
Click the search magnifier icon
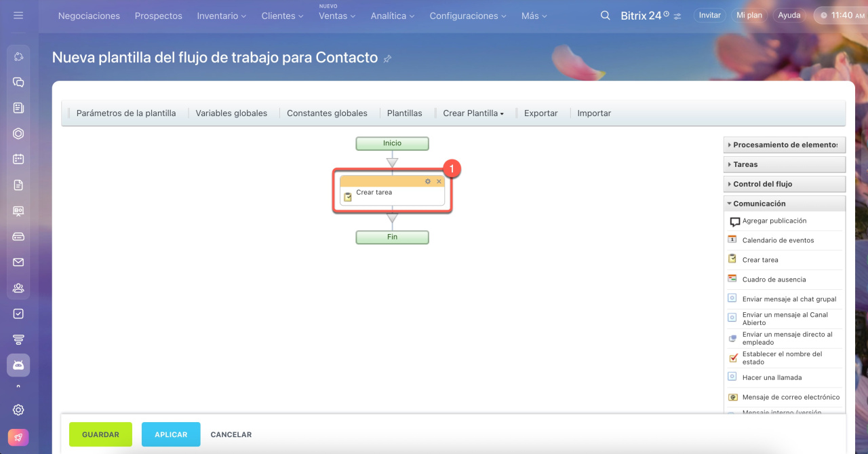pyautogui.click(x=606, y=15)
